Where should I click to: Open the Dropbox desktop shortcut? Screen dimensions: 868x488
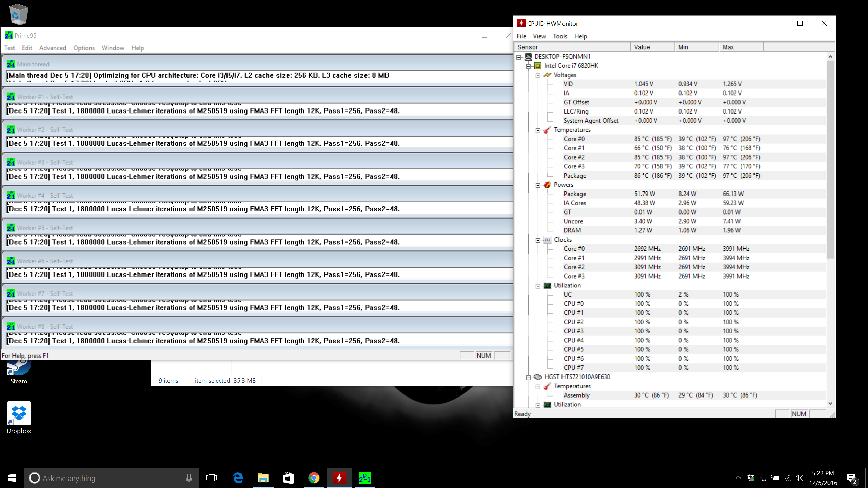tap(19, 418)
